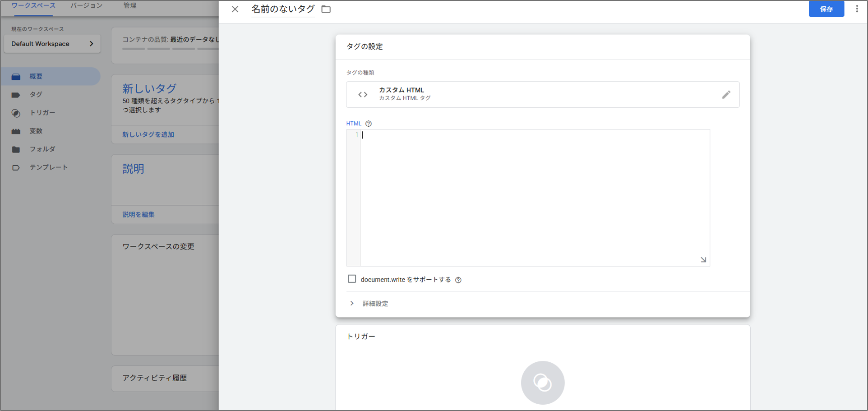Click the 保存 button
Viewport: 868px width, 411px height.
(x=826, y=9)
